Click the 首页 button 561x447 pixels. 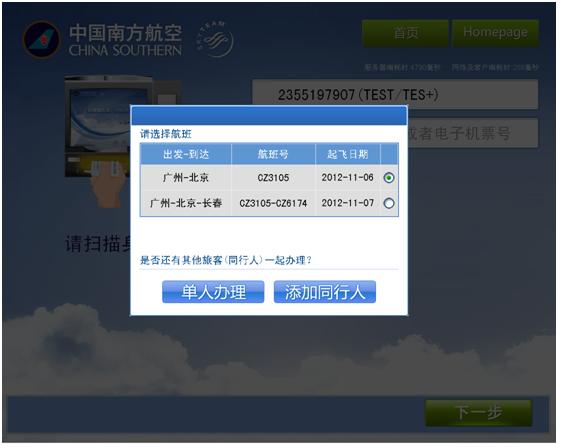(405, 33)
